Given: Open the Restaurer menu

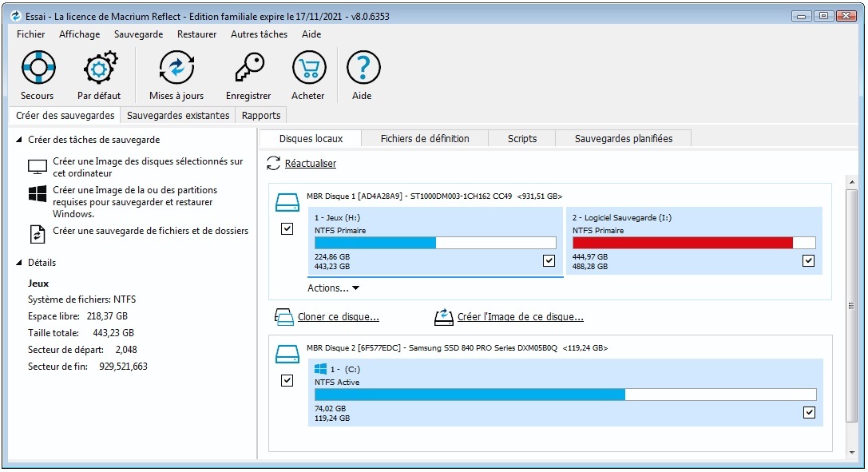Looking at the screenshot, I should (196, 34).
